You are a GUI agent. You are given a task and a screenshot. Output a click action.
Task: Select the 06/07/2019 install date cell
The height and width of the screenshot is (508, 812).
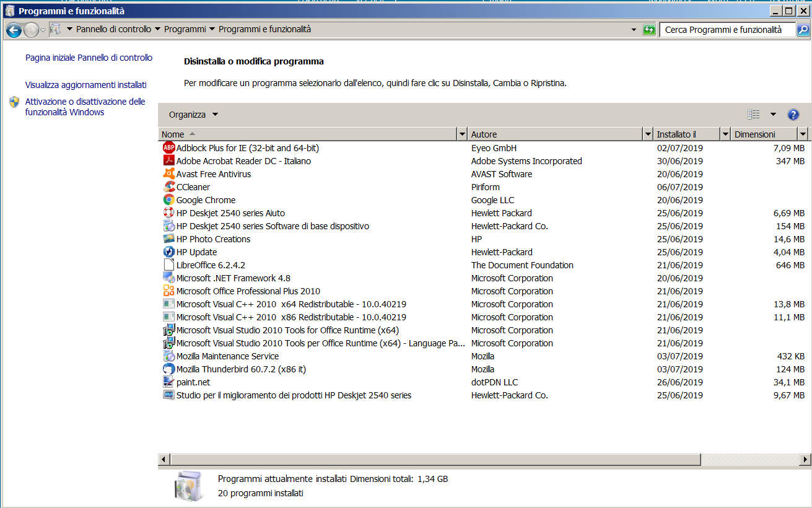(x=679, y=187)
